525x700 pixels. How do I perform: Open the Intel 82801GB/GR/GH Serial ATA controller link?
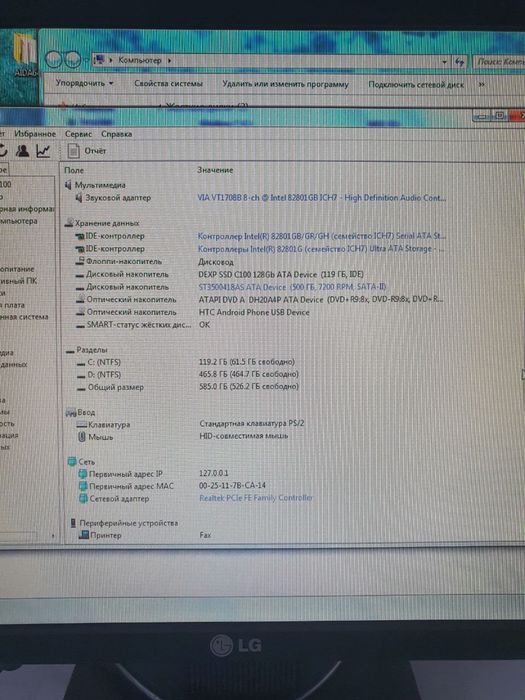(321, 236)
